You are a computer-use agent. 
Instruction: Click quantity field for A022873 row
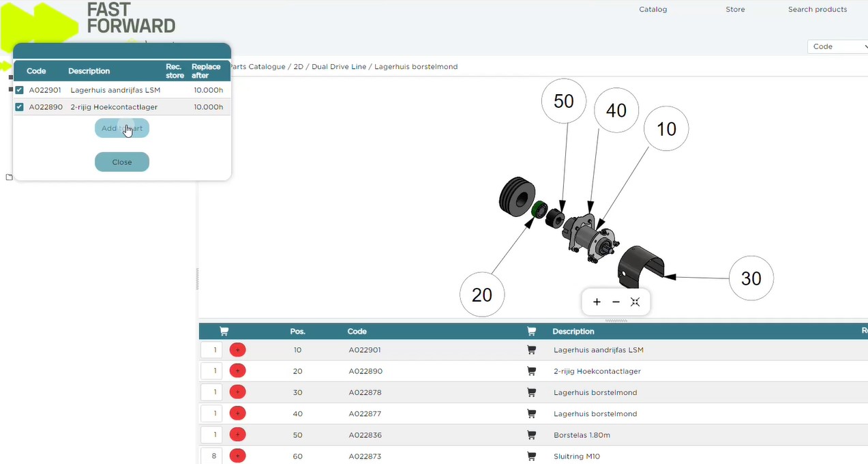coord(212,456)
